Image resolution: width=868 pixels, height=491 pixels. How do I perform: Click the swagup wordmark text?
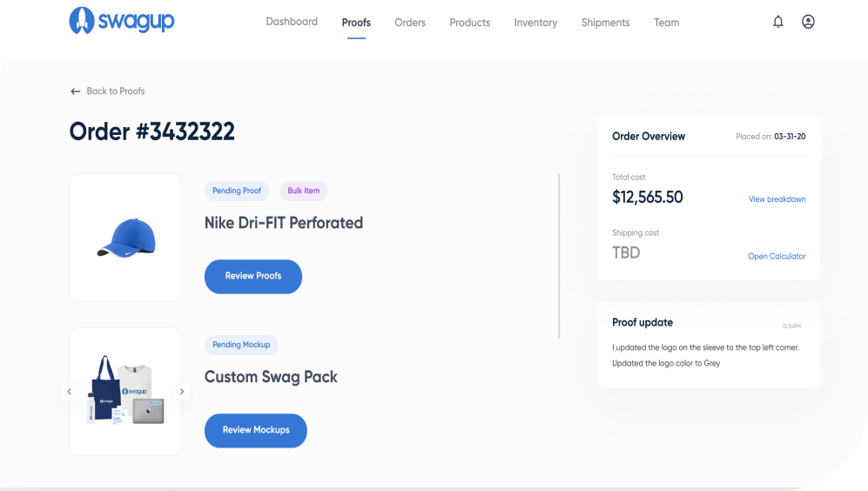point(136,22)
